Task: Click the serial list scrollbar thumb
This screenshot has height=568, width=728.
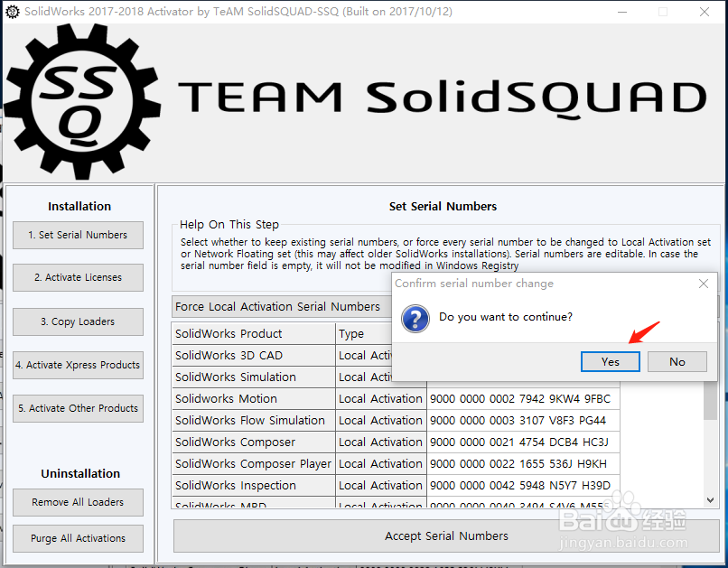Action: pyautogui.click(x=710, y=401)
